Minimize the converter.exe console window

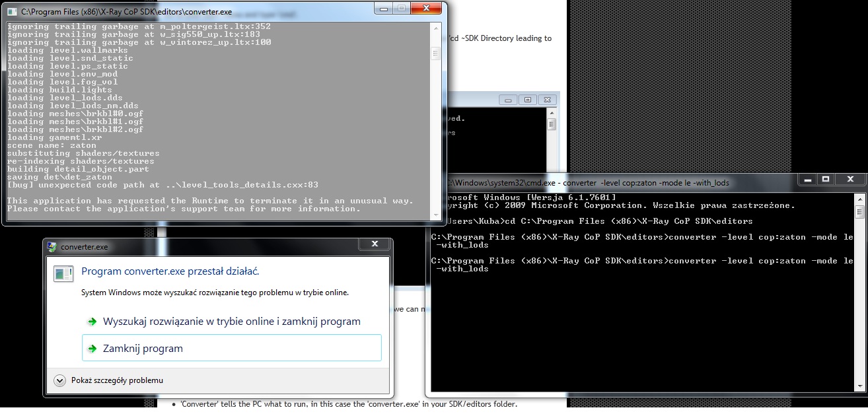pos(384,9)
